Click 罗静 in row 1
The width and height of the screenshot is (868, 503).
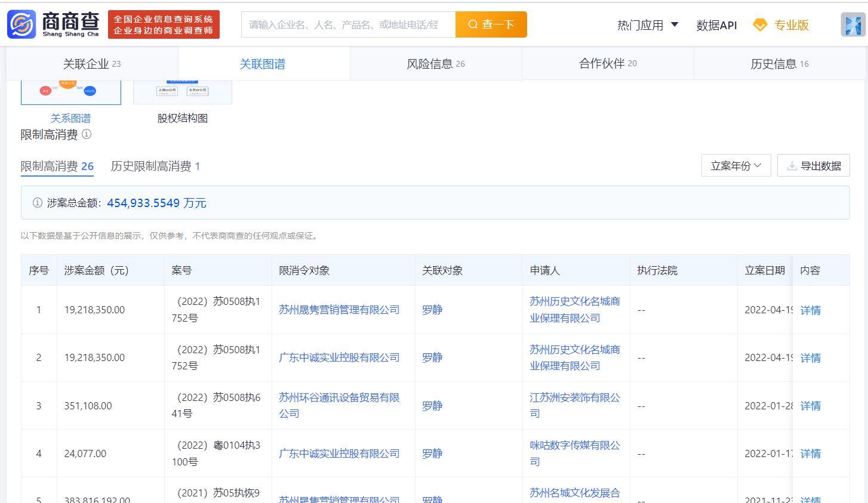click(432, 310)
